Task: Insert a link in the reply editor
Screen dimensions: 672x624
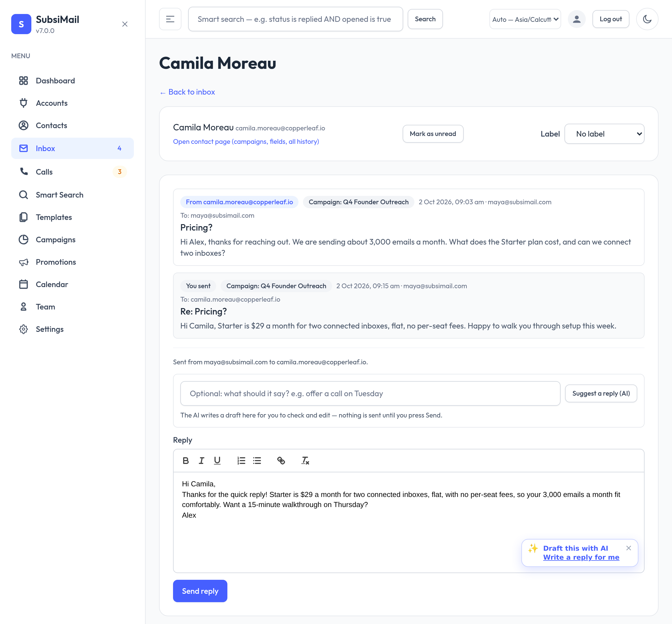Action: click(281, 461)
